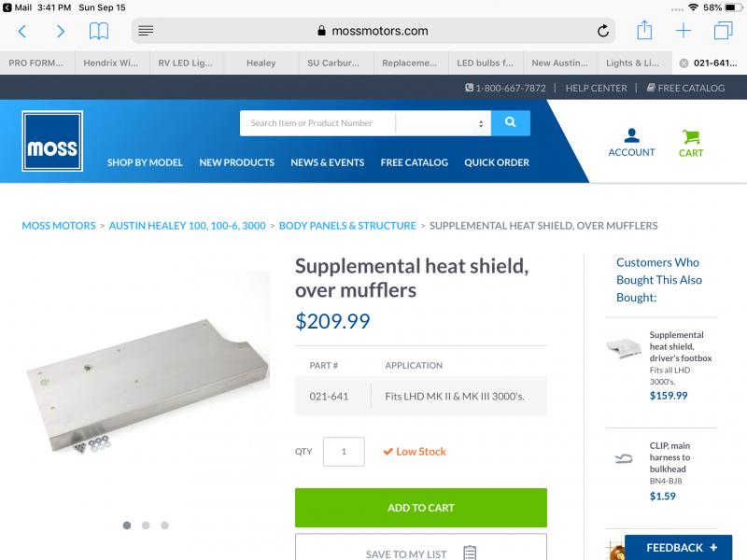Toggle reader view in address bar
Viewport: 747px width, 560px height.
coord(146,31)
